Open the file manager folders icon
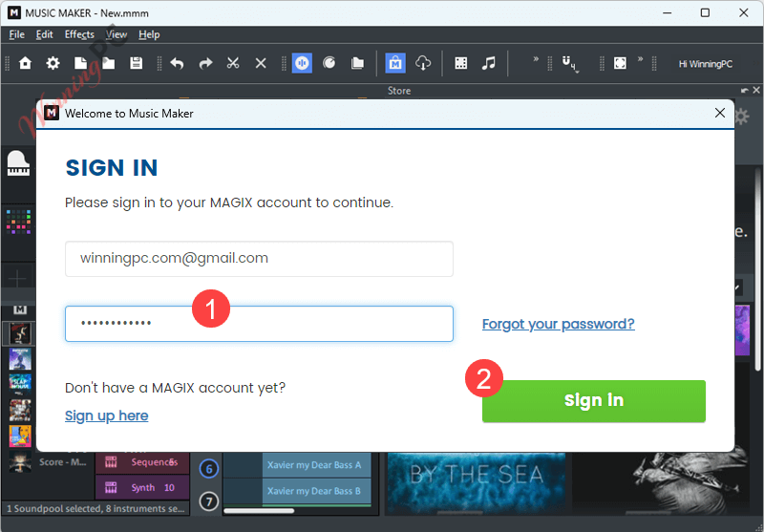Image resolution: width=764 pixels, height=532 pixels. 357,63
